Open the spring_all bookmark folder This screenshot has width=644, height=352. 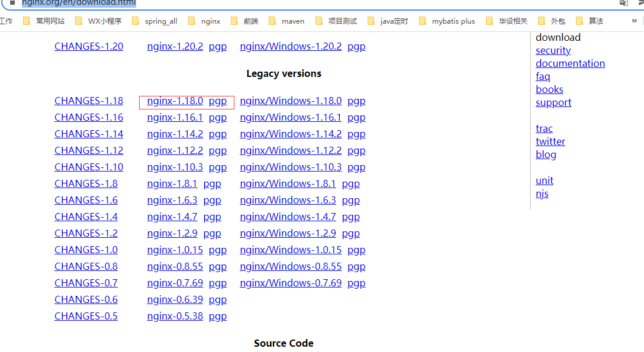(x=154, y=21)
